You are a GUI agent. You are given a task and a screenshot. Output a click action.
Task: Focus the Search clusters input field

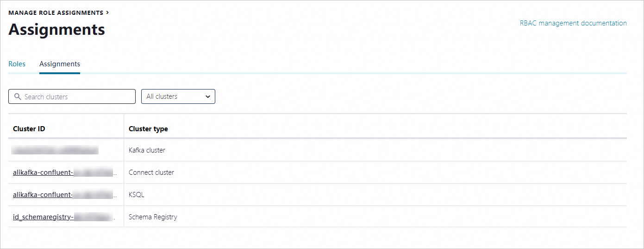72,96
